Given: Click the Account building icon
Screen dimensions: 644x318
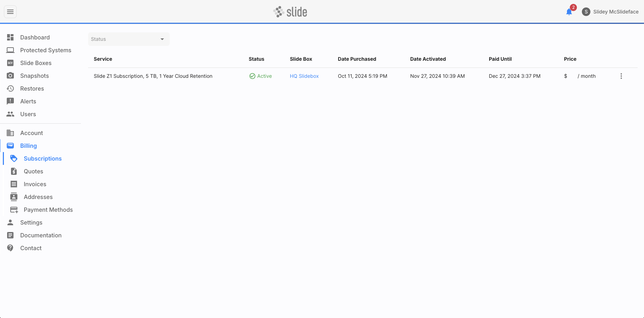Looking at the screenshot, I should click(10, 133).
